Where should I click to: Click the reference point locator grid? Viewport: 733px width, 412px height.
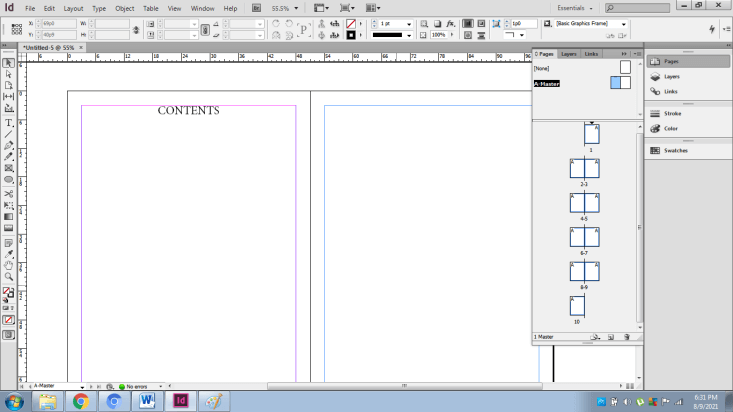pos(16,29)
